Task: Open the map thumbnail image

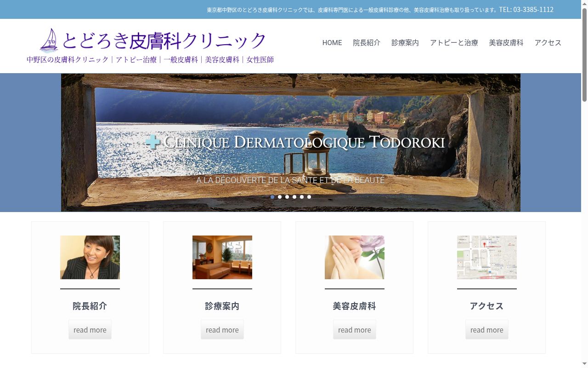Action: pos(487,258)
